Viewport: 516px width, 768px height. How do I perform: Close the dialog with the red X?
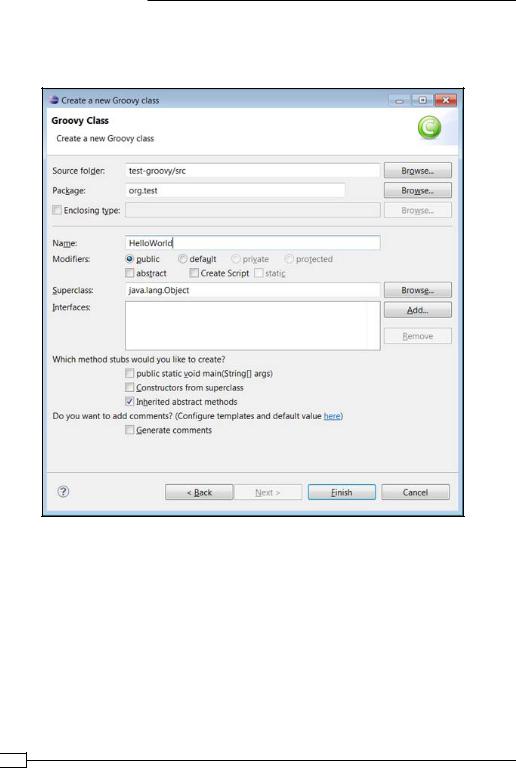coord(446,100)
